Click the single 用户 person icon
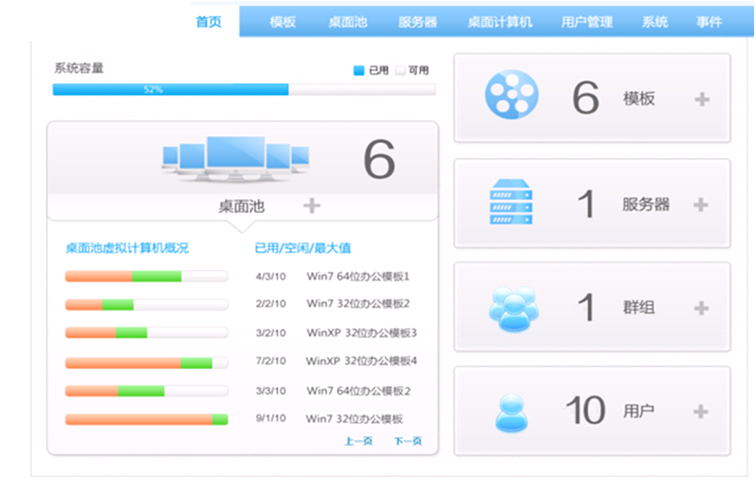 click(x=511, y=411)
